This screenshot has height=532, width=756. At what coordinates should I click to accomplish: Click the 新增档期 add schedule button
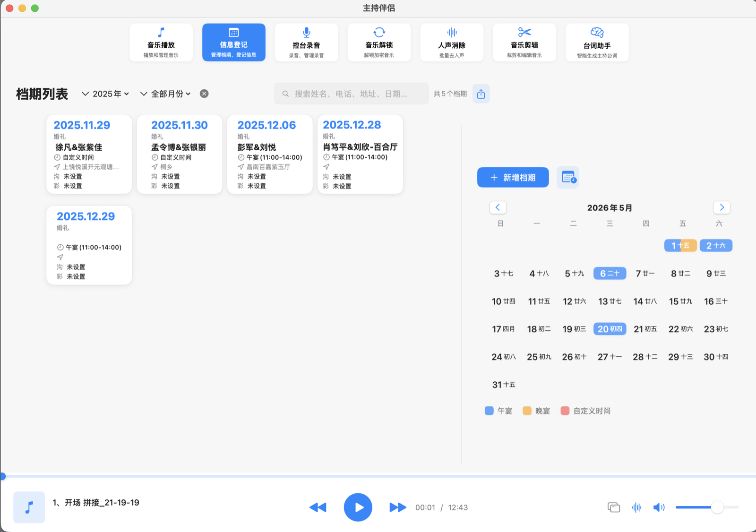pyautogui.click(x=513, y=177)
